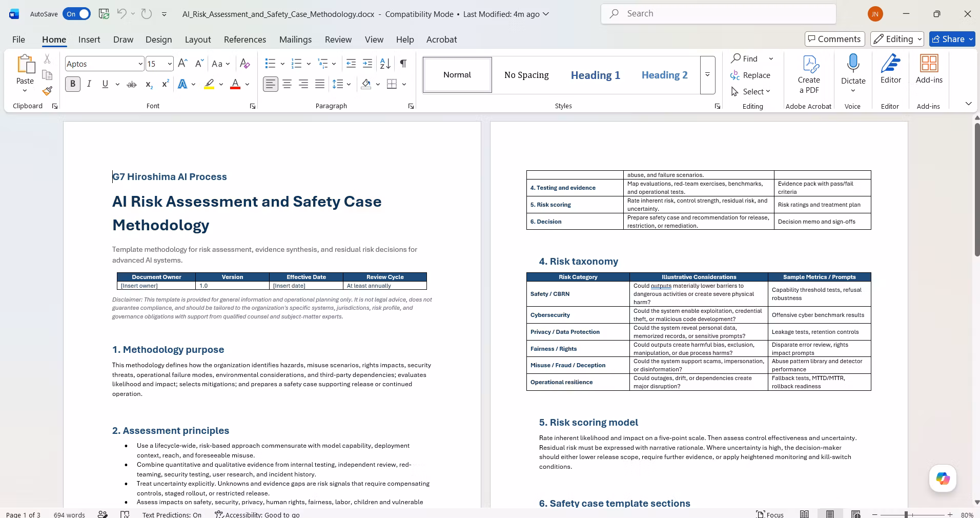This screenshot has width=980, height=518.
Task: Clear all formatting icon
Action: 245,64
